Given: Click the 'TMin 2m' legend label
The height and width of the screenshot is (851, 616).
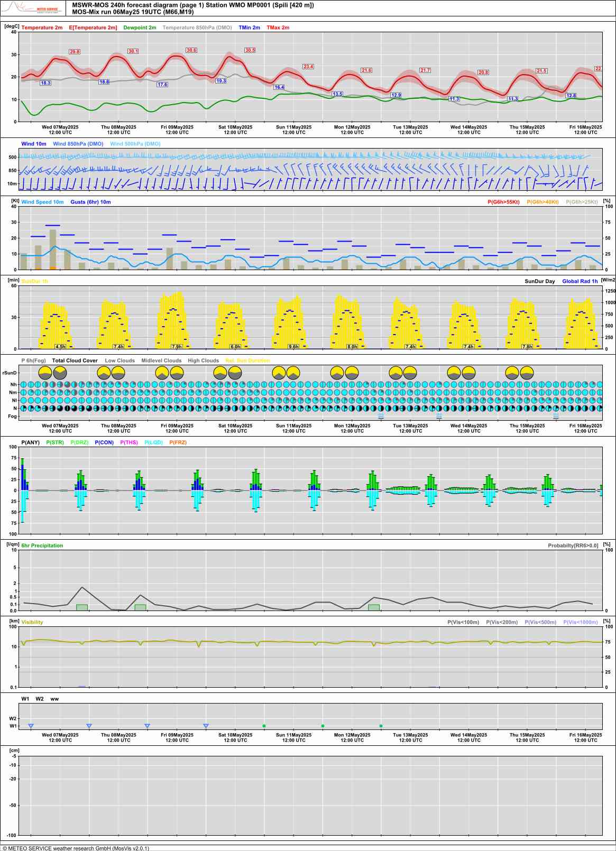Looking at the screenshot, I should pyautogui.click(x=249, y=27).
